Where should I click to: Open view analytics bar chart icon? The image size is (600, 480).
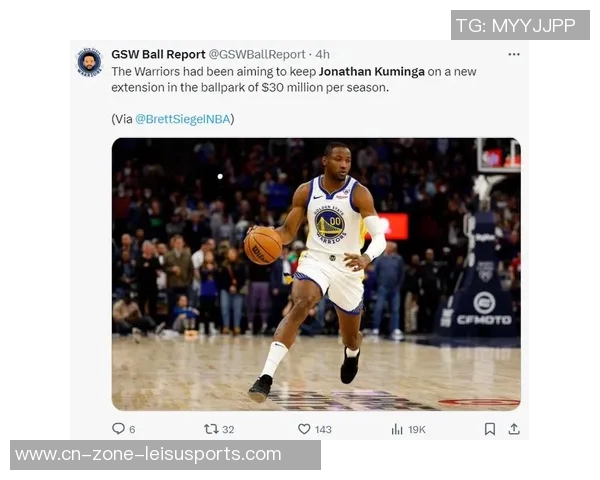[x=397, y=429]
